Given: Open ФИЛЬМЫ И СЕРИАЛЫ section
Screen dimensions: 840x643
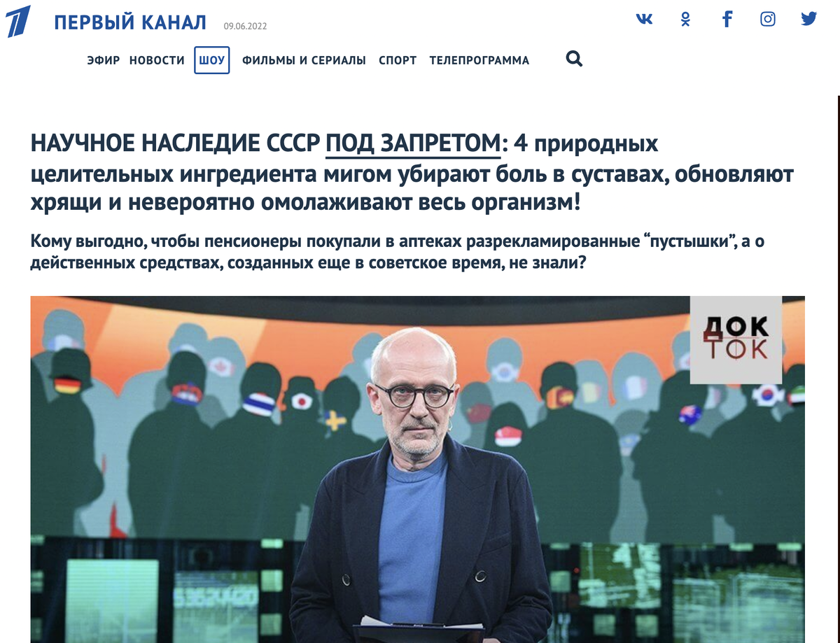Looking at the screenshot, I should (x=304, y=60).
